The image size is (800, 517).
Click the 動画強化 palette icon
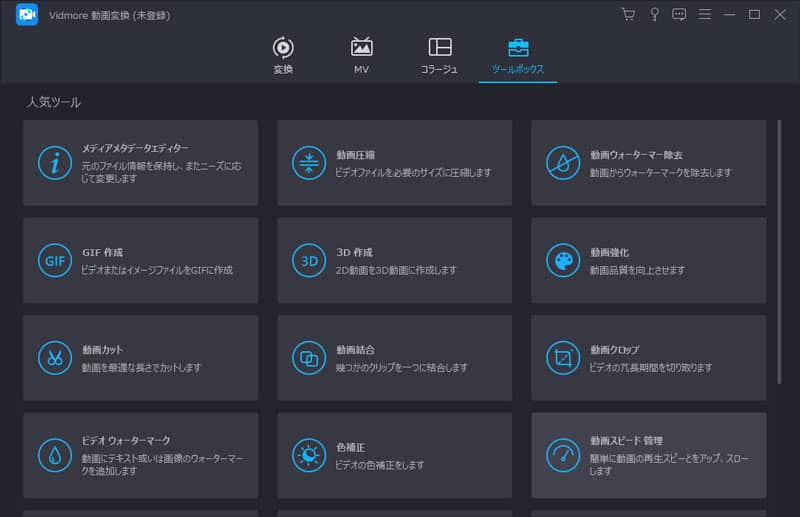(x=563, y=260)
